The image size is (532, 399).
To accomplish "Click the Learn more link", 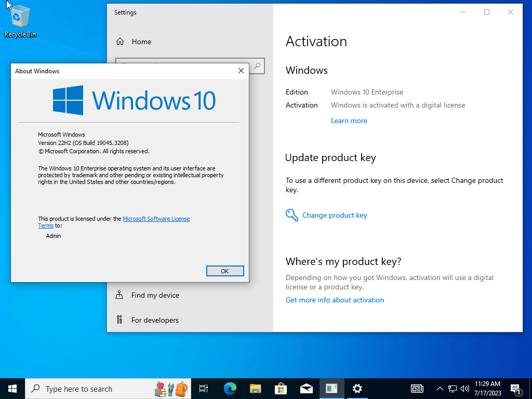I will pyautogui.click(x=349, y=121).
